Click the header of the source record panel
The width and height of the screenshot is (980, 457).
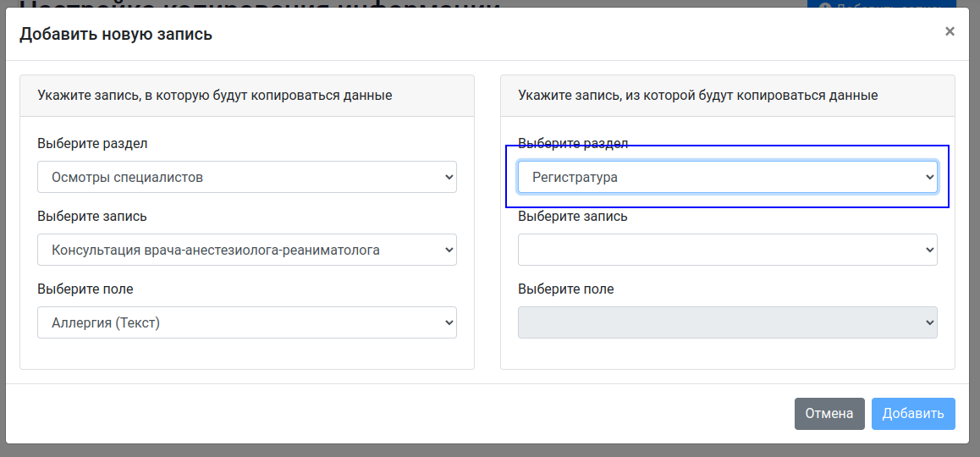click(x=697, y=96)
